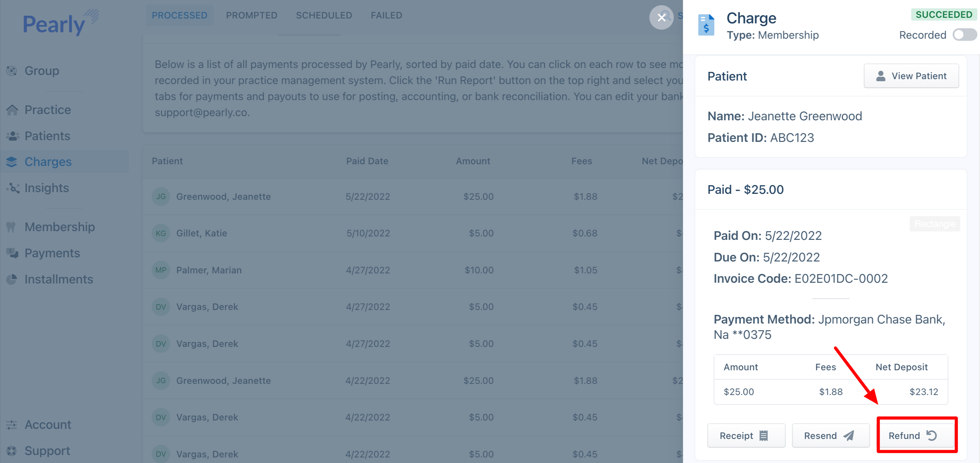Click the Group sidebar icon
The height and width of the screenshot is (463, 980).
pos(12,71)
